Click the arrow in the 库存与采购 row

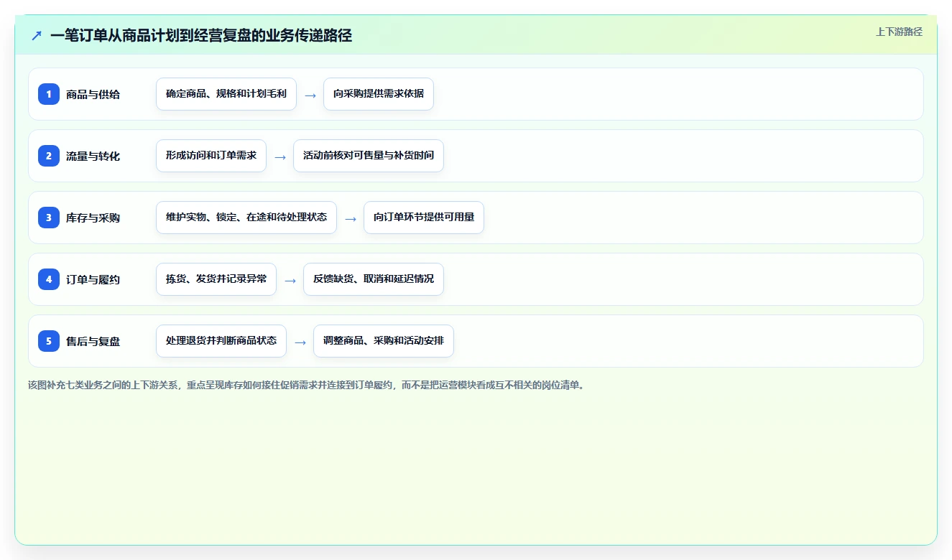pos(351,218)
